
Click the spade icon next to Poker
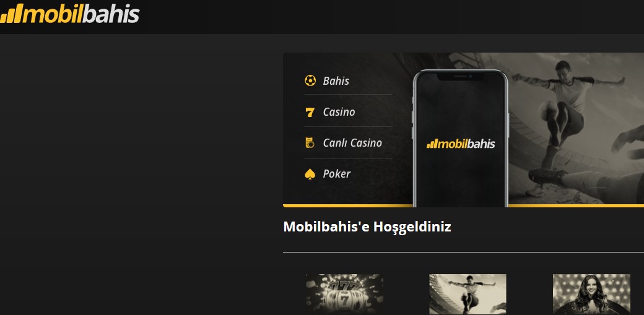[310, 174]
